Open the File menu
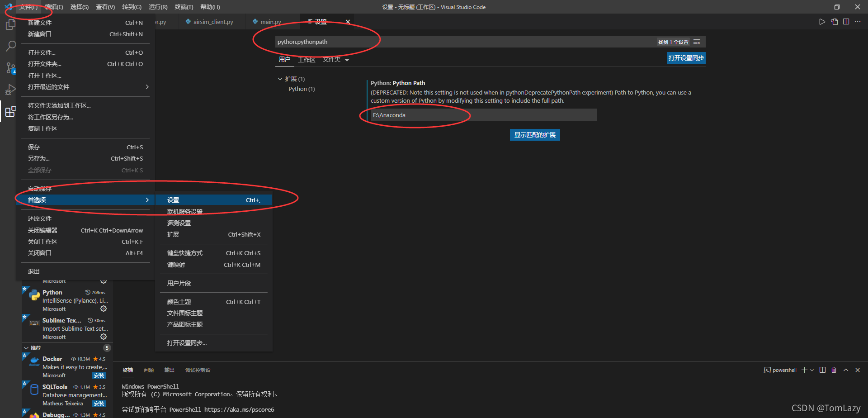The height and width of the screenshot is (418, 868). coord(28,7)
